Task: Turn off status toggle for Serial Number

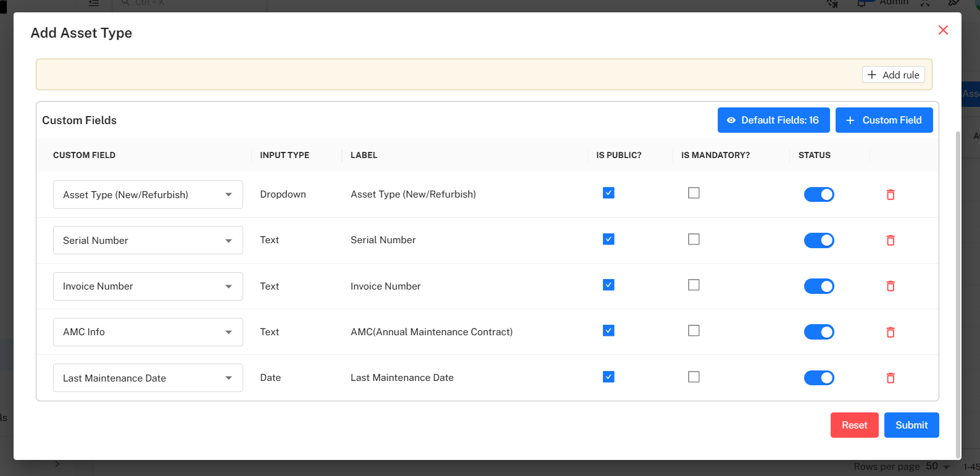Action: pyautogui.click(x=819, y=240)
